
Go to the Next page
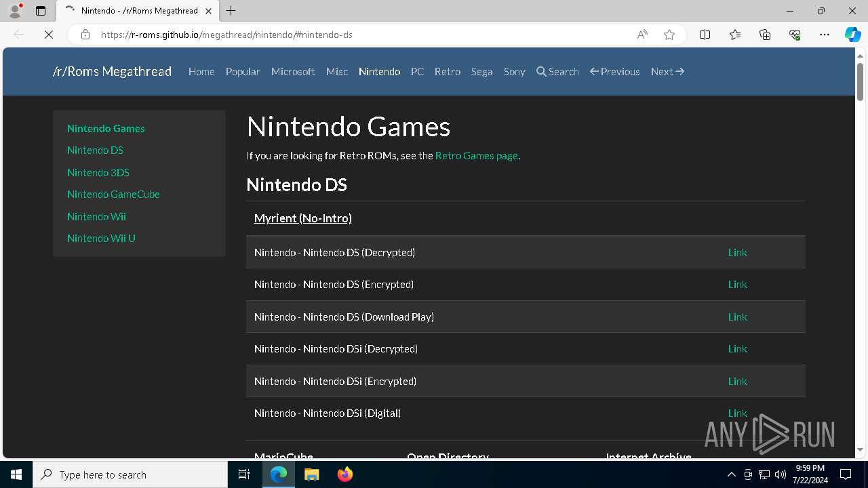coord(667,71)
